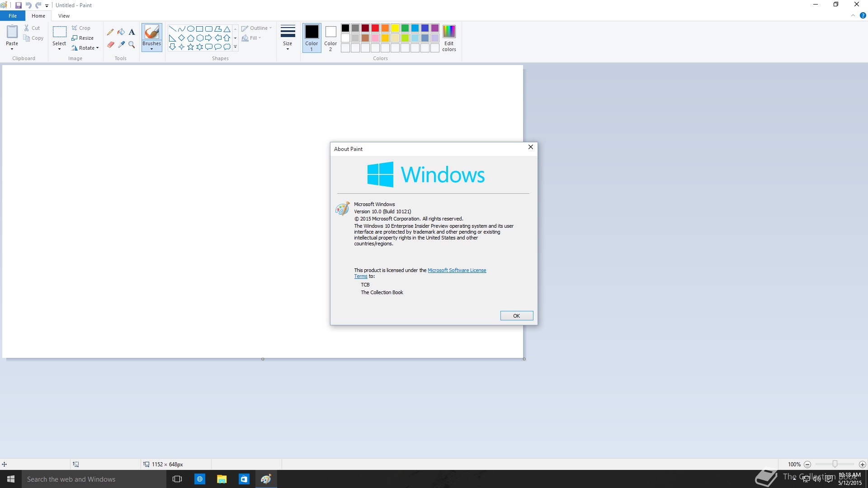The height and width of the screenshot is (488, 868).
Task: Open Customize Quick Access Toolbar dropdown
Action: tap(47, 6)
